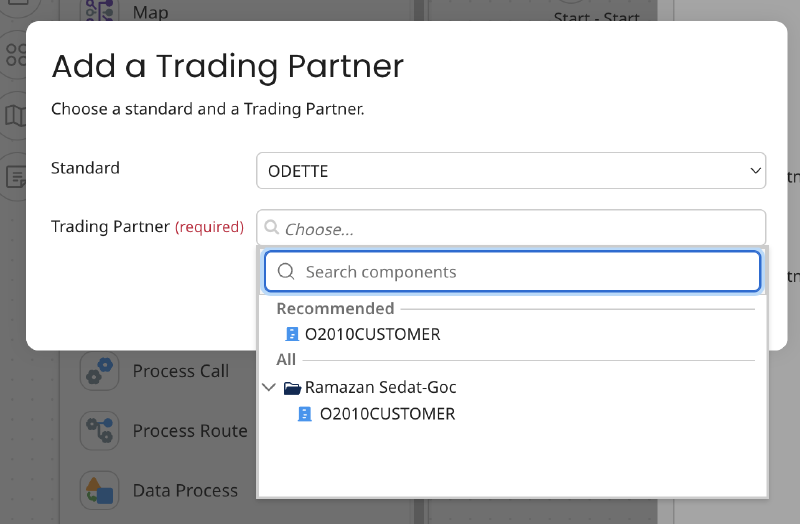
Task: Focus the Search components box
Action: click(x=512, y=271)
